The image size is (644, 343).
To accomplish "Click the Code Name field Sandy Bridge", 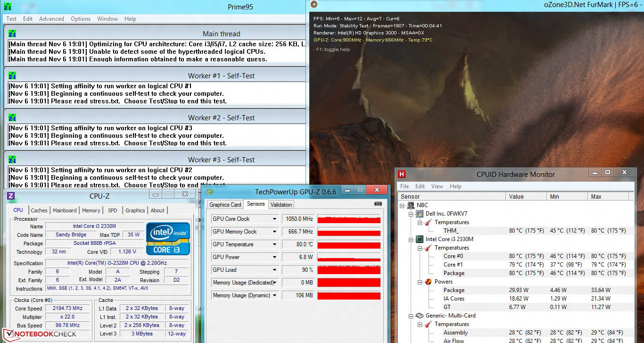I will coord(71,234).
